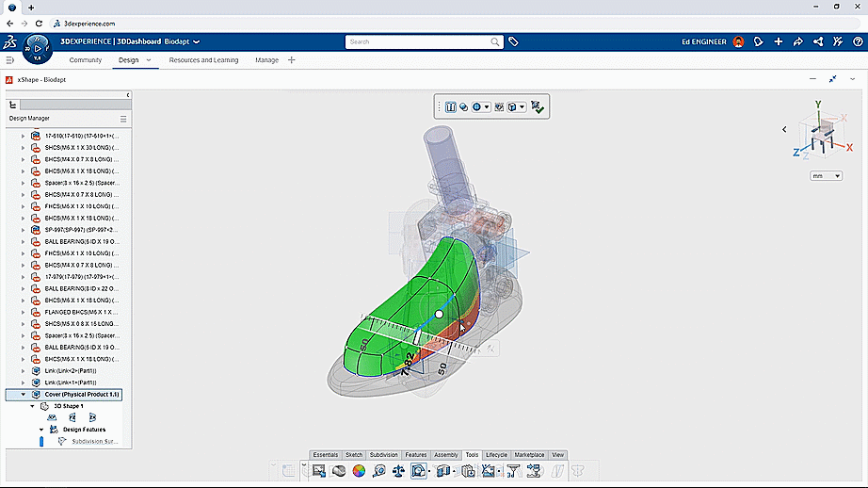Select the balance scale compare tool
Image resolution: width=868 pixels, height=488 pixels.
coord(397,471)
